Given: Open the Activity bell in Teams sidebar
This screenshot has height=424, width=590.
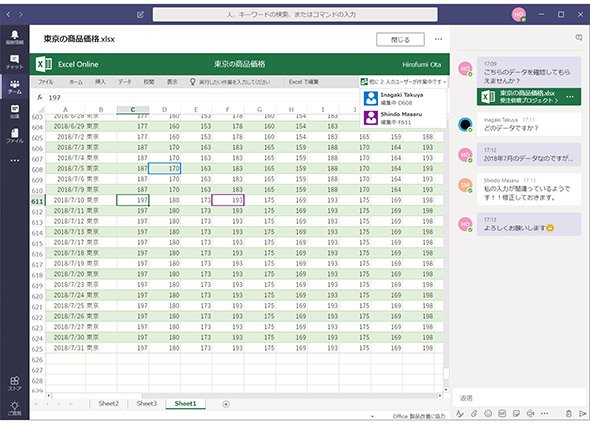Looking at the screenshot, I should 14,37.
